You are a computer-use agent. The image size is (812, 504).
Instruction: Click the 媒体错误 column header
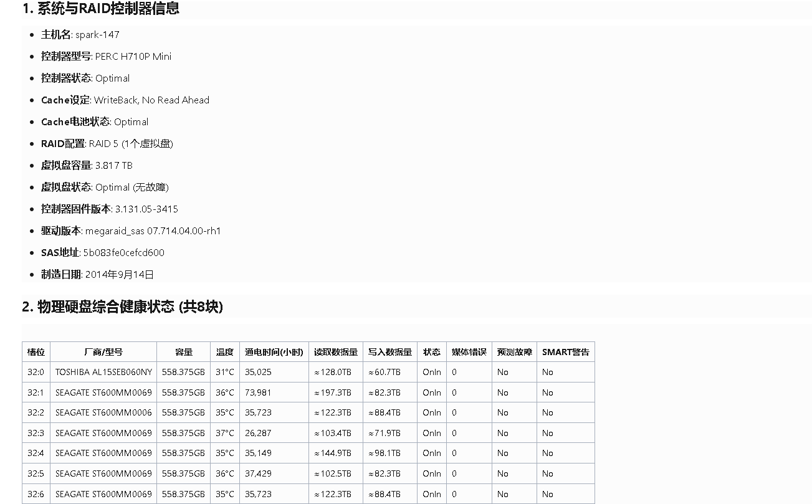click(469, 352)
